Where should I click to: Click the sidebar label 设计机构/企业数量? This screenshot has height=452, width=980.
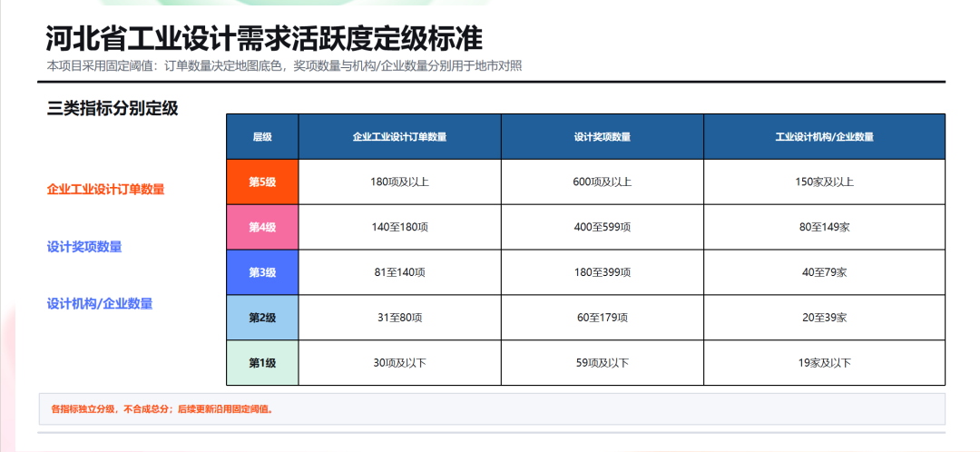(100, 304)
